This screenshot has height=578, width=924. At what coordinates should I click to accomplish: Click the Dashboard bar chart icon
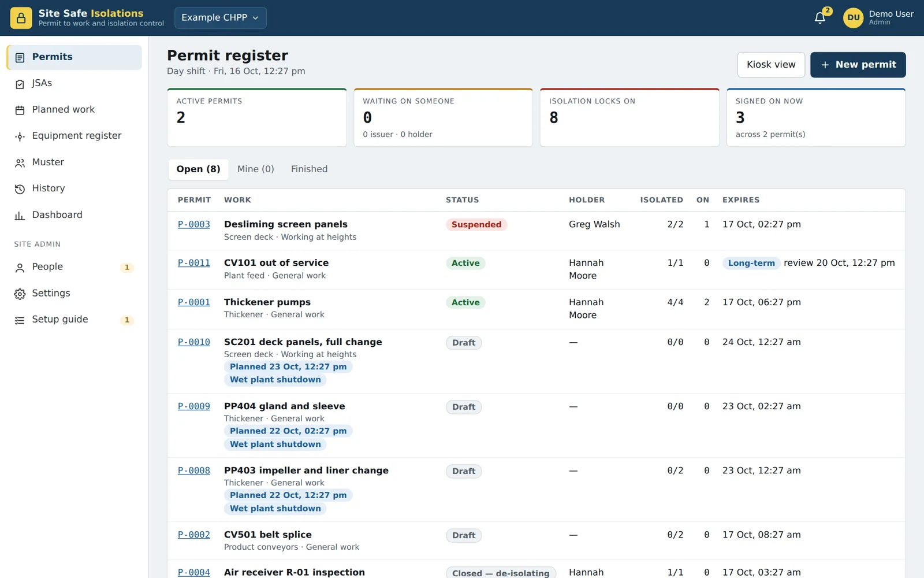coord(20,216)
